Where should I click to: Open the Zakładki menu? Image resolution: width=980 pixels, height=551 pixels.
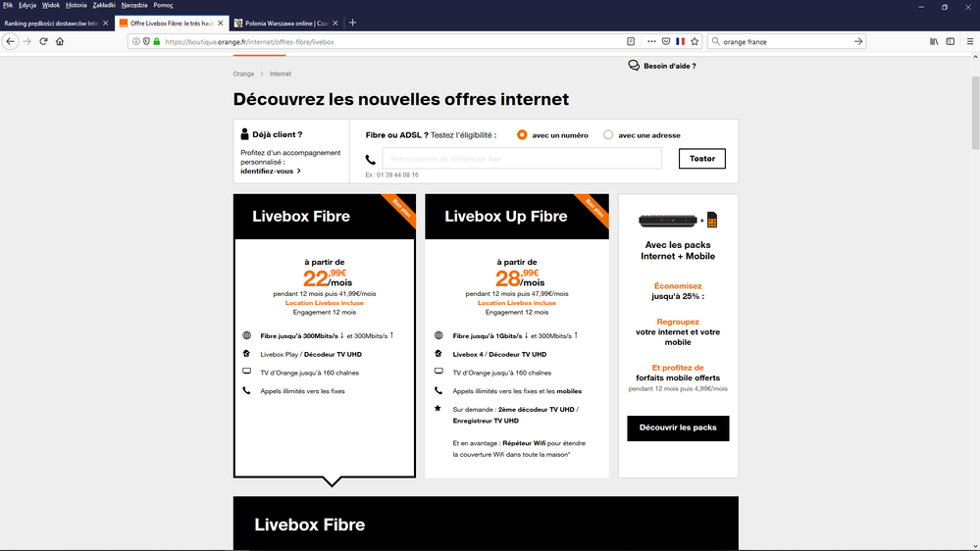(x=104, y=5)
